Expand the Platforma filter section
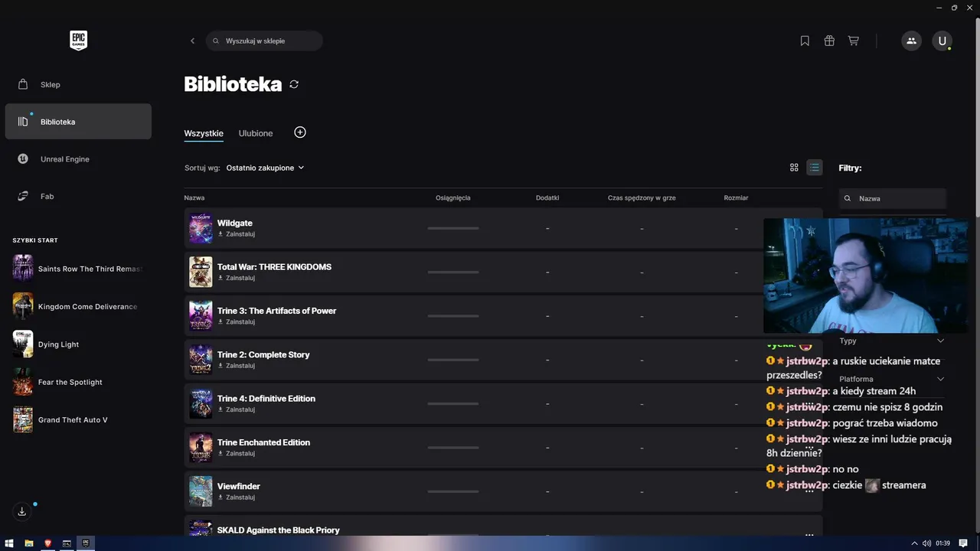 (940, 379)
